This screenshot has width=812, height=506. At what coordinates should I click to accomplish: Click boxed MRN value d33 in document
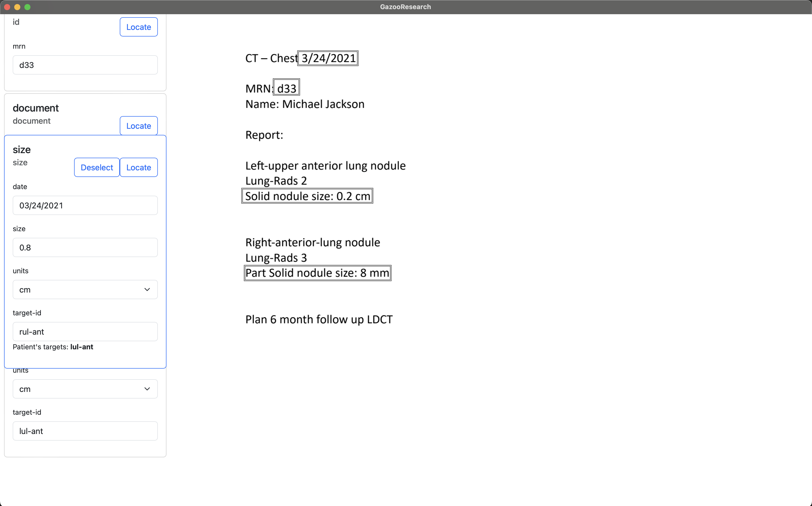(x=286, y=88)
